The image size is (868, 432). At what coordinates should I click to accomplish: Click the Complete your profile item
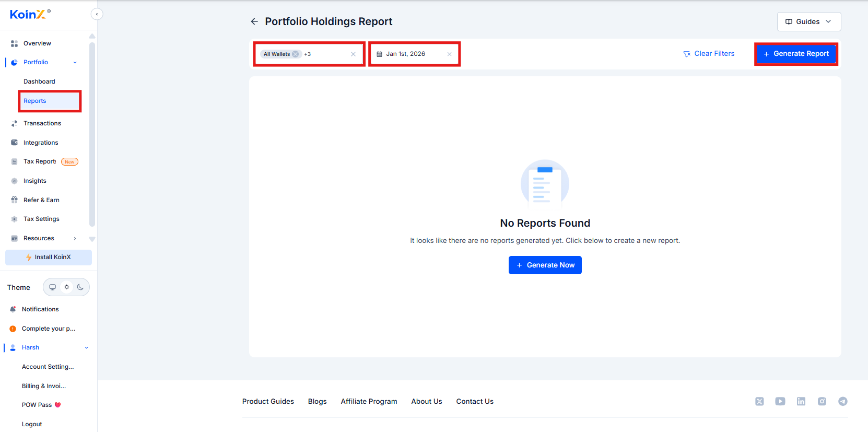pos(49,329)
